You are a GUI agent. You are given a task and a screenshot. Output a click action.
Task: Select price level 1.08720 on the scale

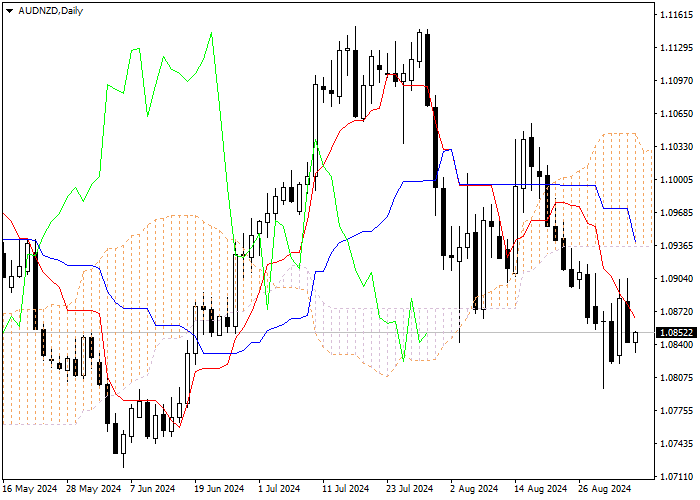[x=676, y=312]
